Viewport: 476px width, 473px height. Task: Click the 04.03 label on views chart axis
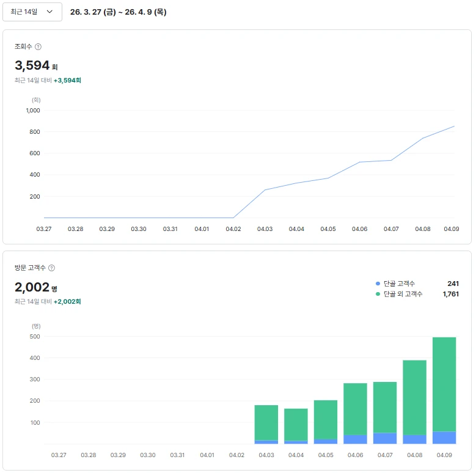tap(265, 229)
